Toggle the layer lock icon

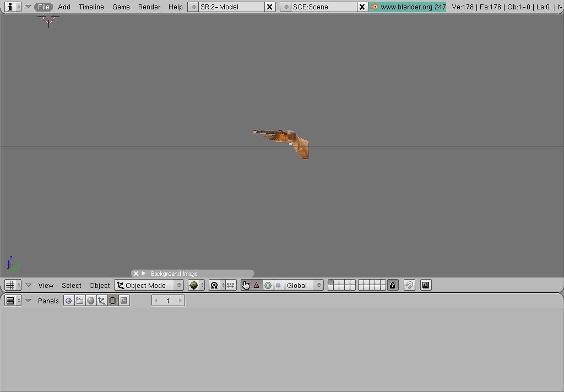tap(392, 285)
